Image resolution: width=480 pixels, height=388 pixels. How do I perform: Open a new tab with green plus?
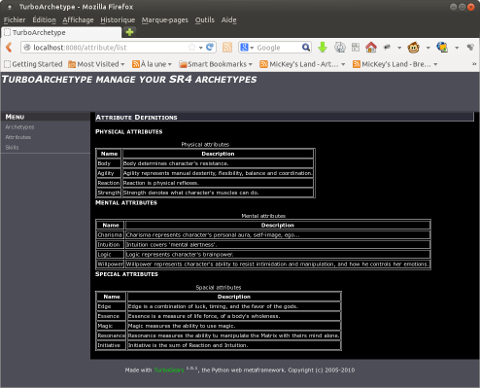click(129, 32)
